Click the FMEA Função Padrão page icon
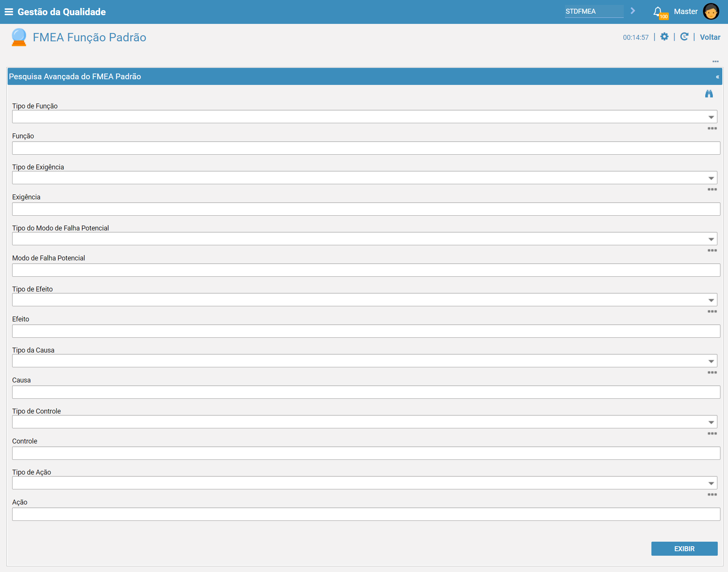This screenshot has height=572, width=728. (19, 37)
